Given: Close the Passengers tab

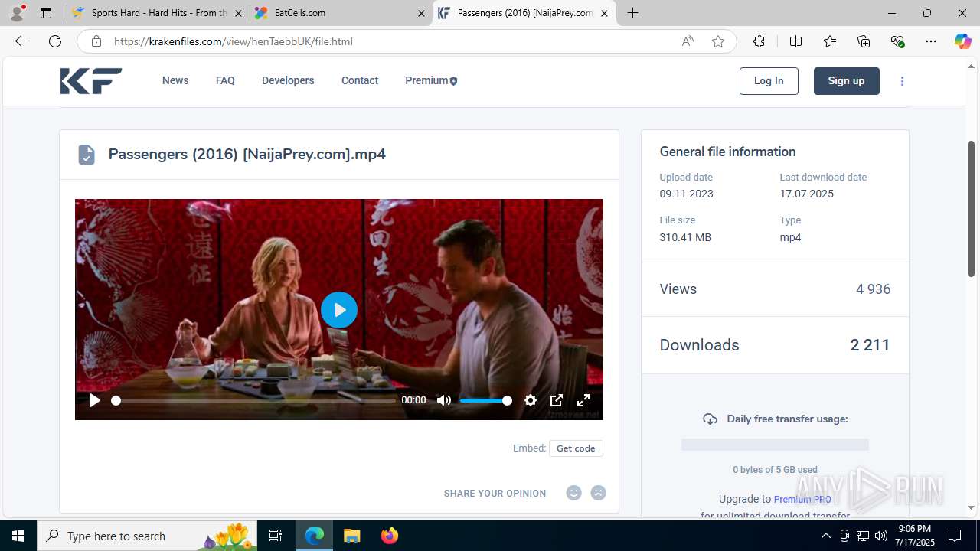Looking at the screenshot, I should click(x=604, y=13).
